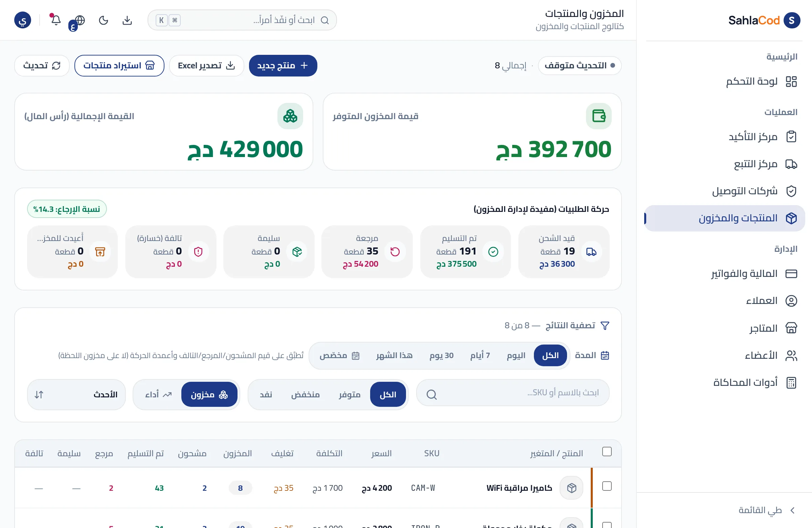812x528 pixels.
Task: Toggle dark mode moon icon
Action: pyautogui.click(x=104, y=20)
